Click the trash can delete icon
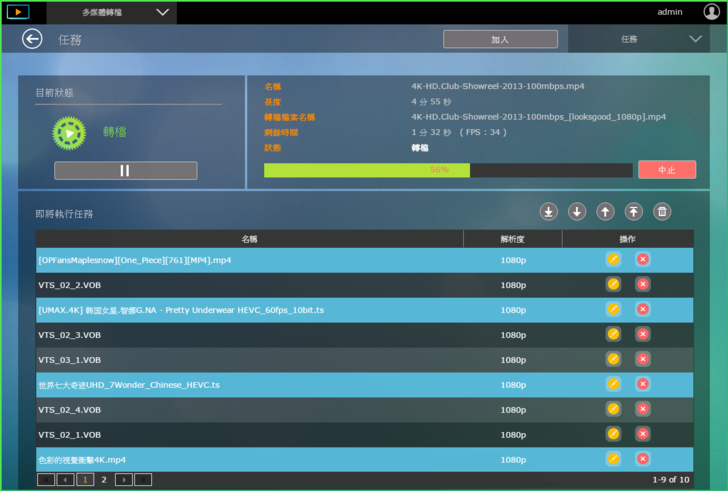 tap(661, 211)
